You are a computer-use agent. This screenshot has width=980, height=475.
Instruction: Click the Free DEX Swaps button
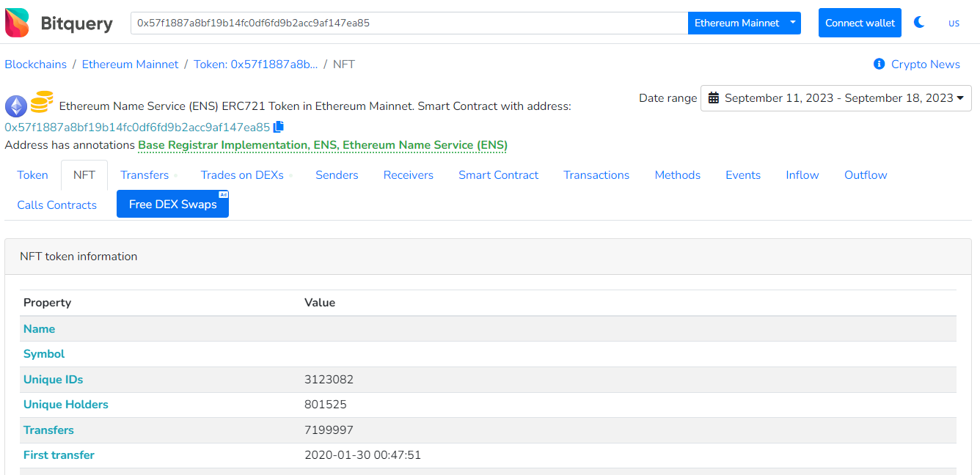click(x=172, y=204)
